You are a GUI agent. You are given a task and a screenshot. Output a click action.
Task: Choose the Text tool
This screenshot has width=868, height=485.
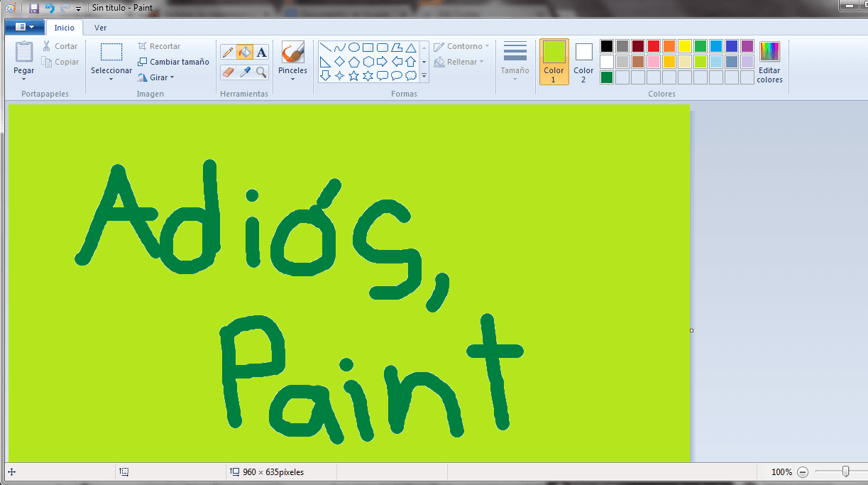[x=261, y=53]
